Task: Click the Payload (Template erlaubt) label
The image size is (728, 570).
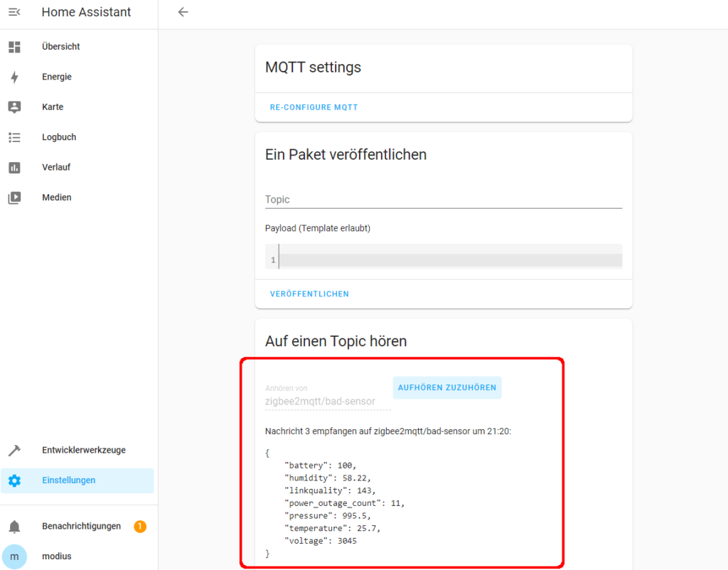Action: click(318, 228)
